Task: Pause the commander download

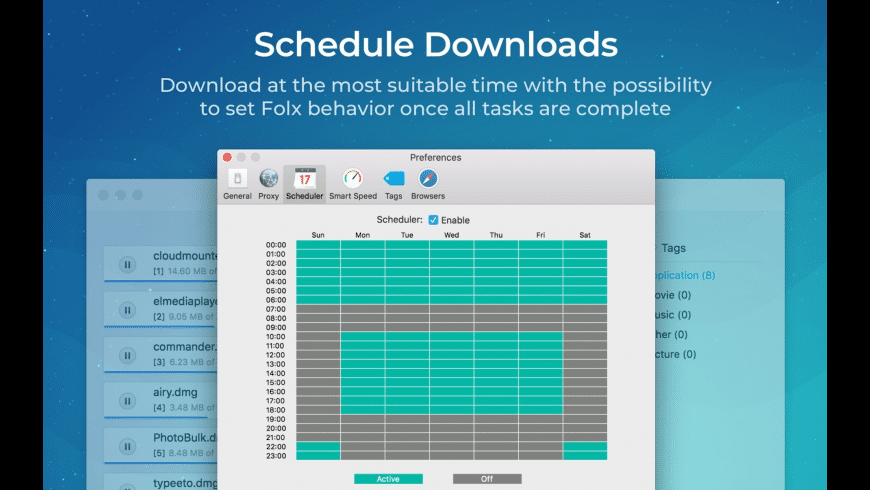Action: [x=127, y=356]
